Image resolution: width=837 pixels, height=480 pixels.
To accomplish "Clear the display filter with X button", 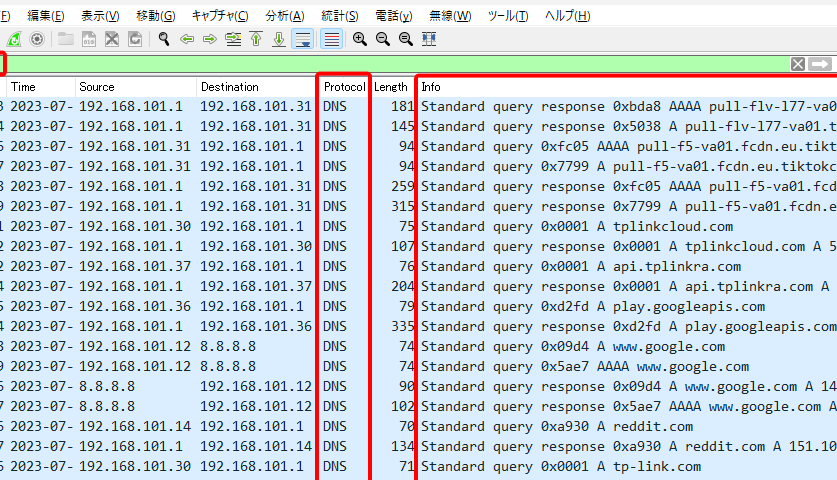I will pyautogui.click(x=798, y=64).
